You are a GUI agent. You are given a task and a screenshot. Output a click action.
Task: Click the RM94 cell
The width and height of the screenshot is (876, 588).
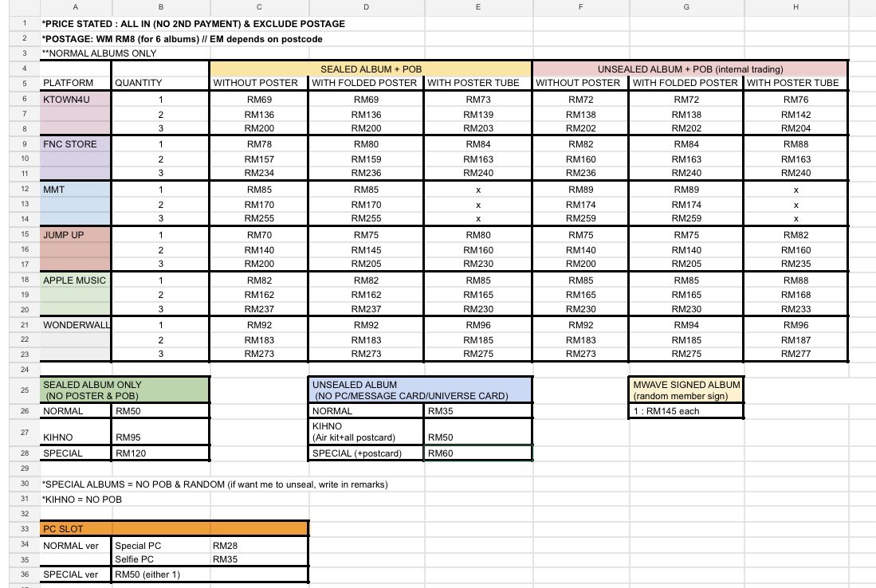[x=686, y=325]
